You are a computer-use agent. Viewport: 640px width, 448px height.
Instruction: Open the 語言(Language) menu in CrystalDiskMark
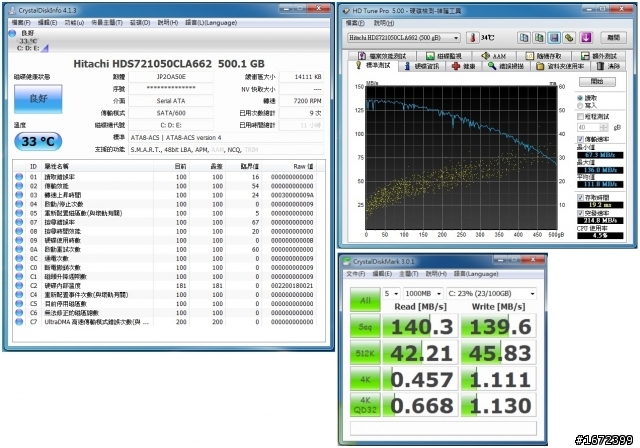(x=476, y=274)
